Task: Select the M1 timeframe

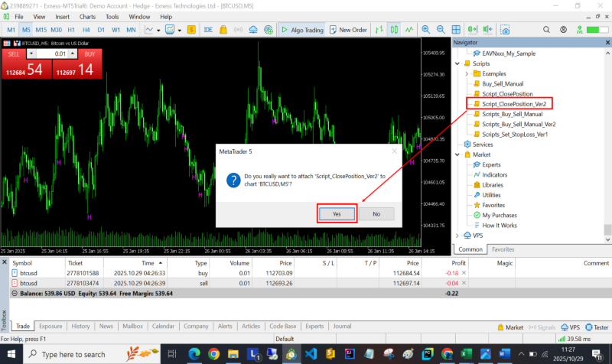Action: (11, 30)
